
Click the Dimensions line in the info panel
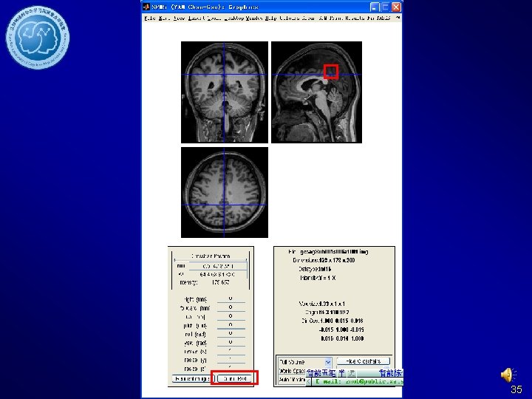click(x=324, y=260)
